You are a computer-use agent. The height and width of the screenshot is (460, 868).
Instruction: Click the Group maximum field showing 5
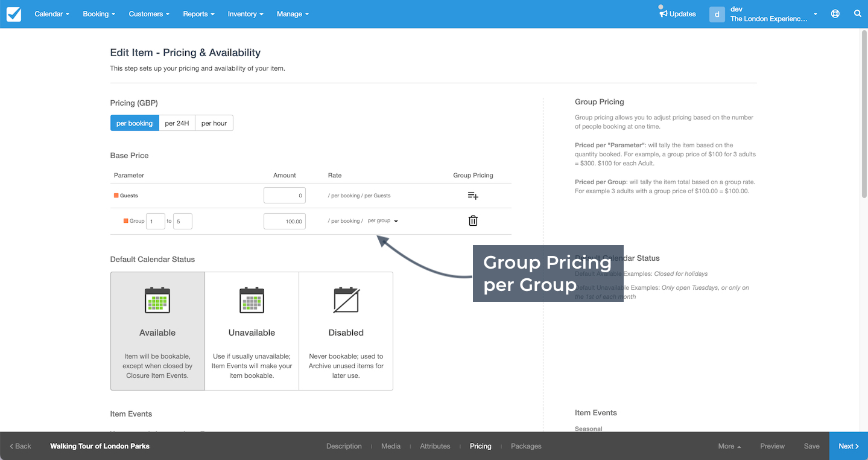coord(183,221)
